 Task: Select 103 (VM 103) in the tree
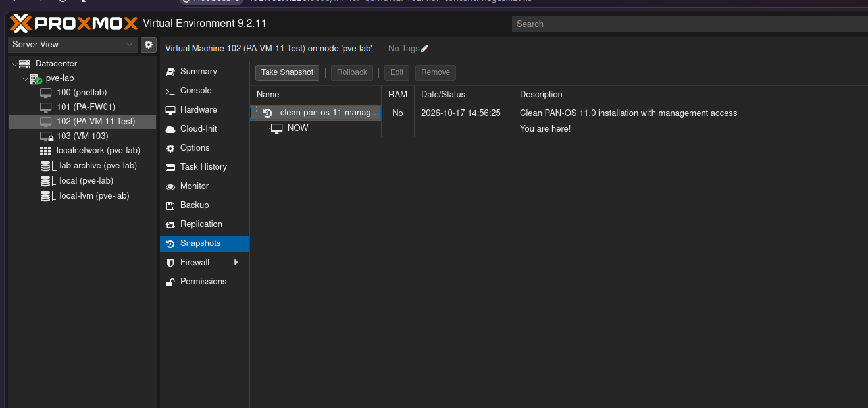pyautogui.click(x=82, y=136)
